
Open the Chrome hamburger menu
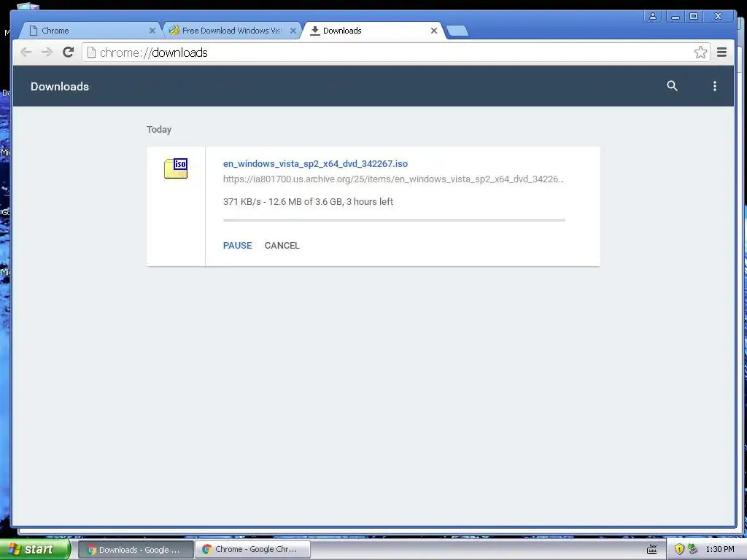(x=721, y=52)
